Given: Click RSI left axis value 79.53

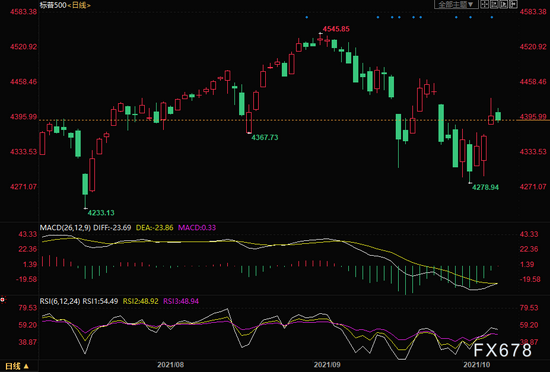Looking at the screenshot, I should 28,308.
